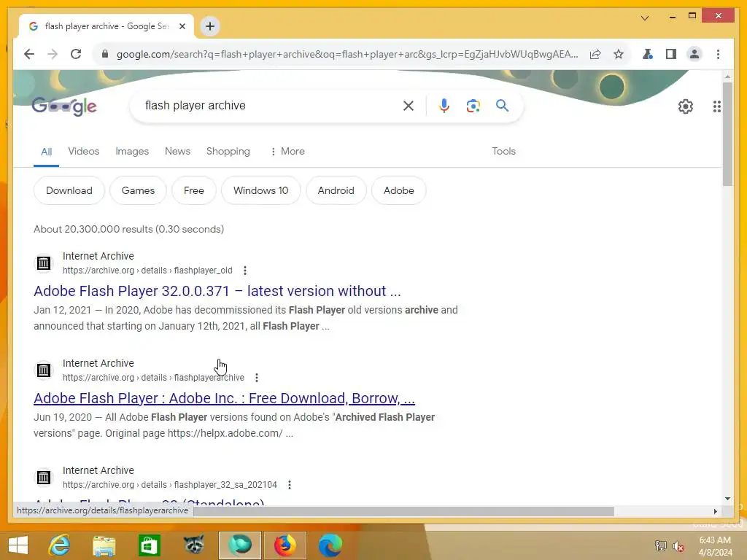Launch Firefox from taskbar
The width and height of the screenshot is (747, 560).
click(x=285, y=545)
